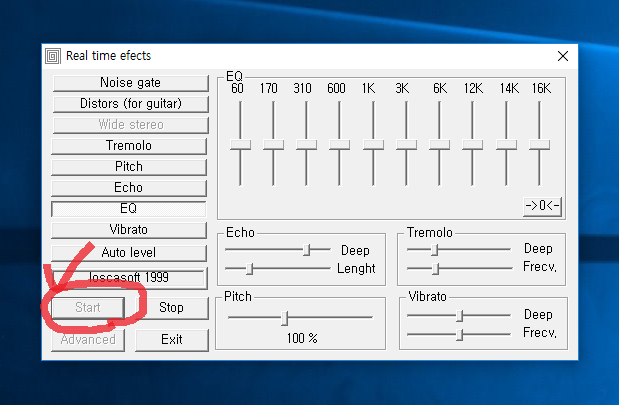
Task: Click the 170 Hz EQ slider handle
Action: pyautogui.click(x=273, y=144)
